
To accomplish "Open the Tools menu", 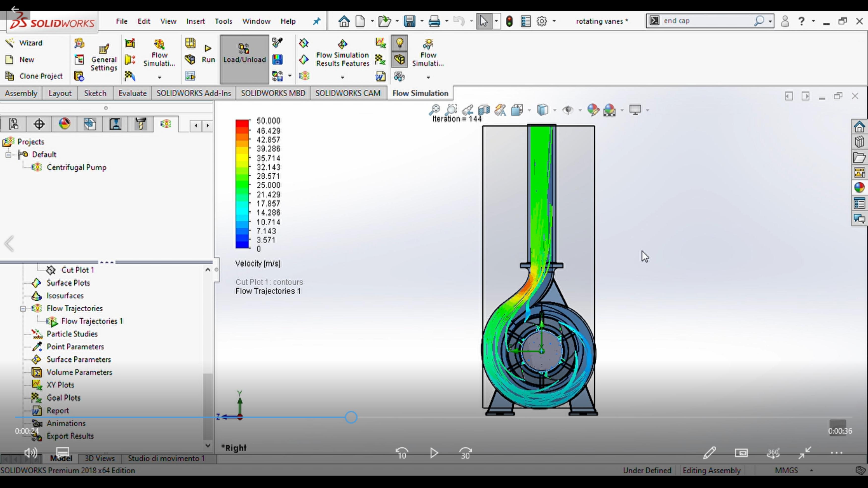I will (224, 21).
